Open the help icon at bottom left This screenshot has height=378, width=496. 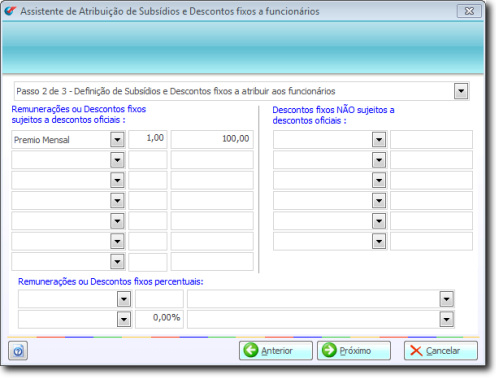click(18, 350)
